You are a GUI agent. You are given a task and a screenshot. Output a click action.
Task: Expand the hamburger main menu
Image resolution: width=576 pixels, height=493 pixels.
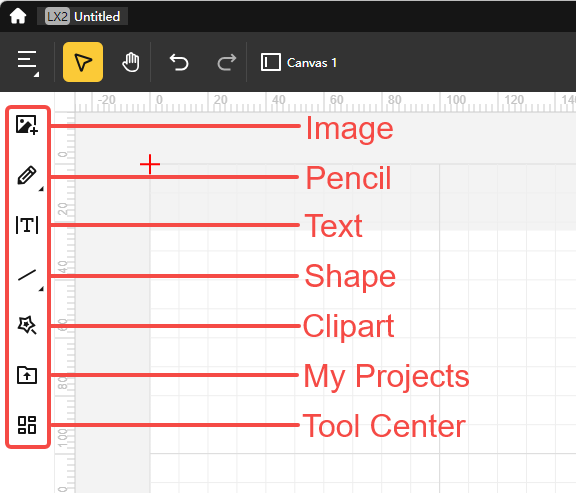click(x=28, y=62)
